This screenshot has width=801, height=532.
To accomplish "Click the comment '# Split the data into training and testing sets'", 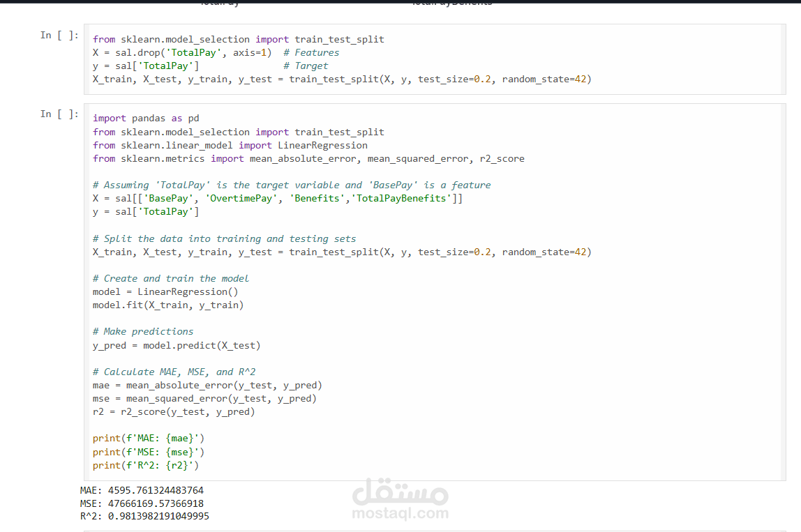I will (x=224, y=239).
